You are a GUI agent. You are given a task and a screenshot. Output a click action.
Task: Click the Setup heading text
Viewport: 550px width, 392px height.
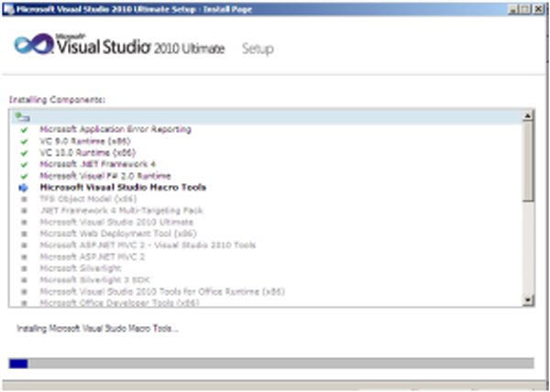click(258, 49)
